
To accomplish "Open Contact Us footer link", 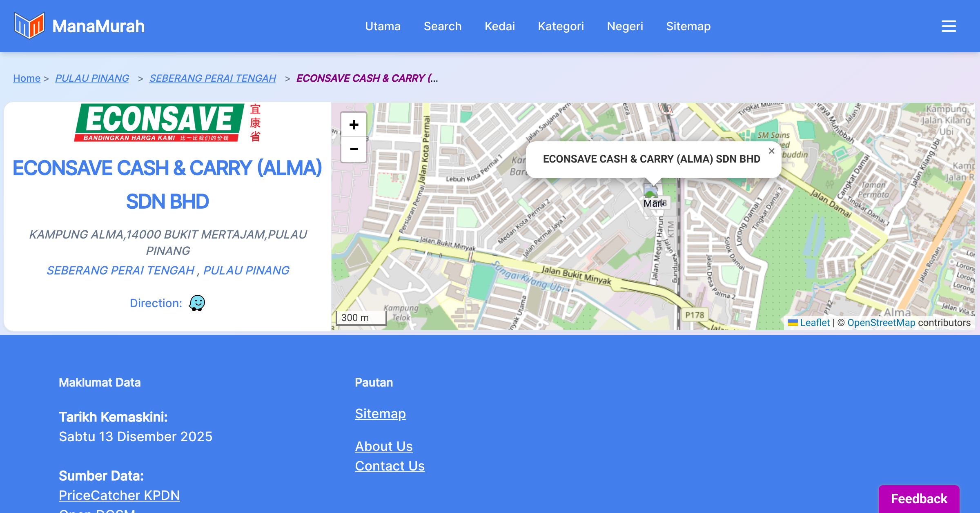I will [x=390, y=466].
